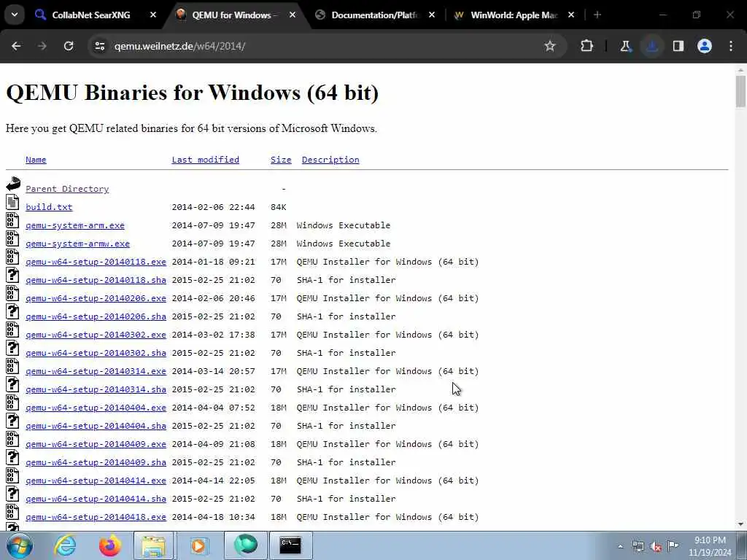Open the Parent Directory link

point(67,189)
